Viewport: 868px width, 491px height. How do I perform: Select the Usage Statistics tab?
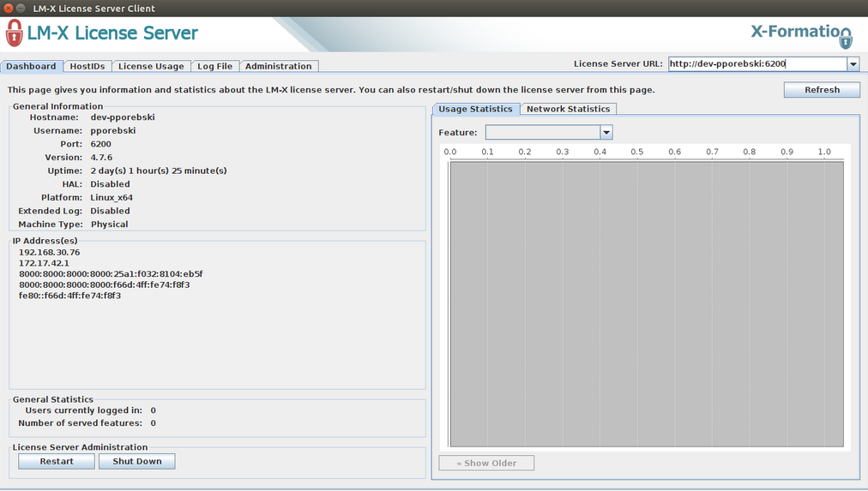tap(475, 110)
